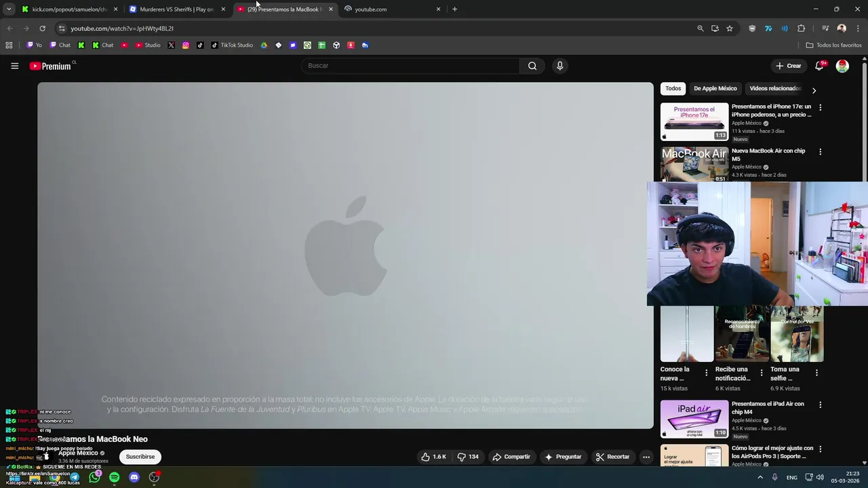Click the Apple video player area
The height and width of the screenshot is (488, 868).
(x=345, y=256)
